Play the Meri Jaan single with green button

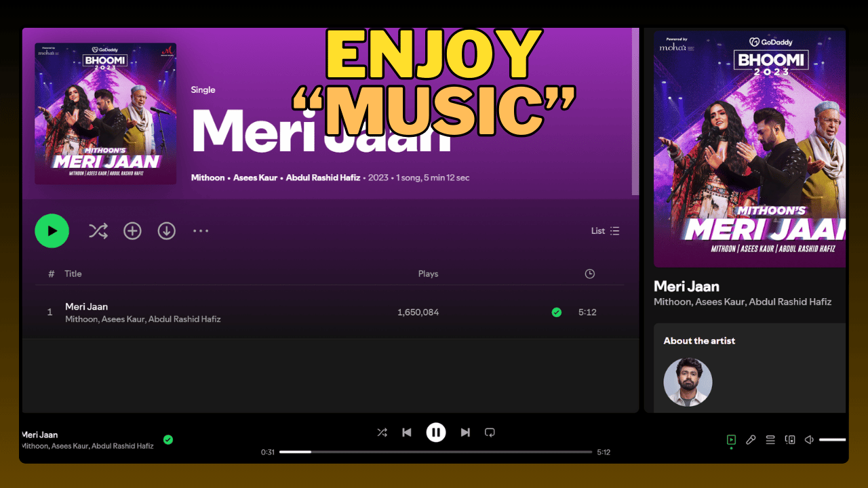pos(52,230)
